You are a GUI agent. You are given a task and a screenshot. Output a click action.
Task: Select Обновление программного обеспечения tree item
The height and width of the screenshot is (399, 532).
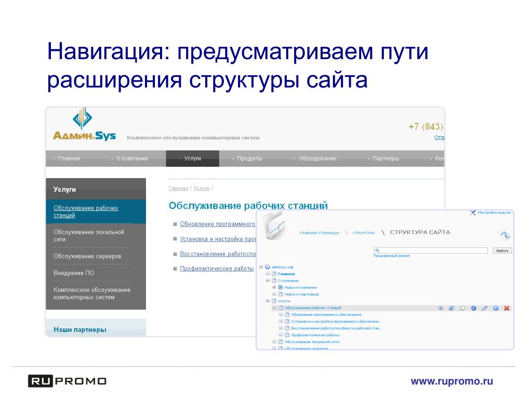pyautogui.click(x=326, y=314)
